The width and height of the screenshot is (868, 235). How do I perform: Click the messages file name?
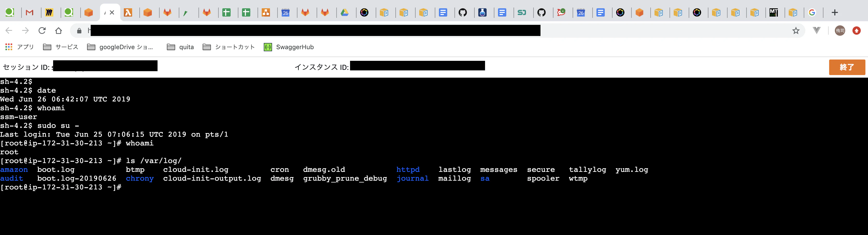click(499, 169)
